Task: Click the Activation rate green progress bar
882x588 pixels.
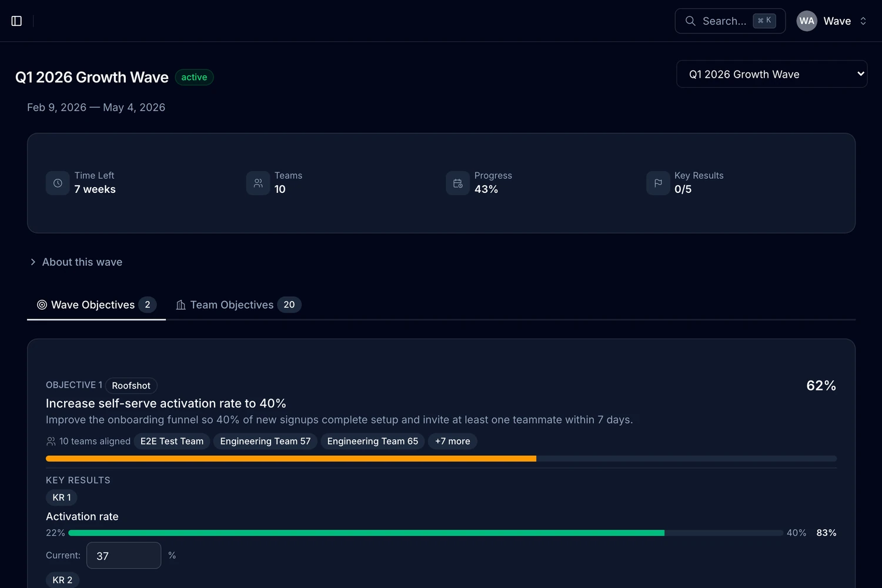Action: (x=426, y=533)
